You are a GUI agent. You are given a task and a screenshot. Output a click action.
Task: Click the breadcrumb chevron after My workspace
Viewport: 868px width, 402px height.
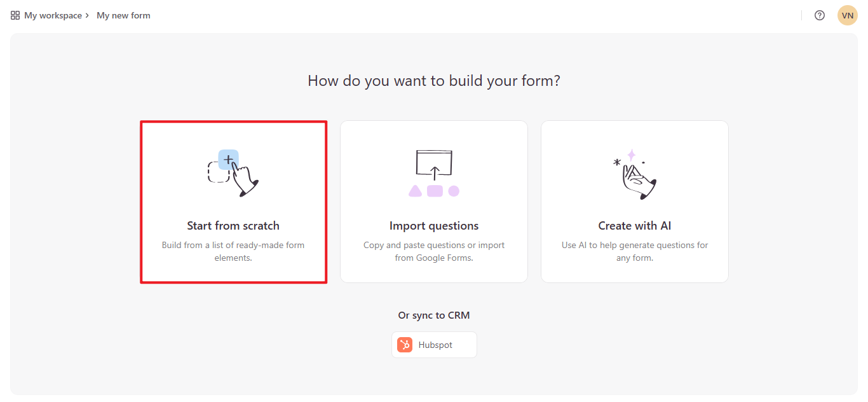pyautogui.click(x=88, y=15)
